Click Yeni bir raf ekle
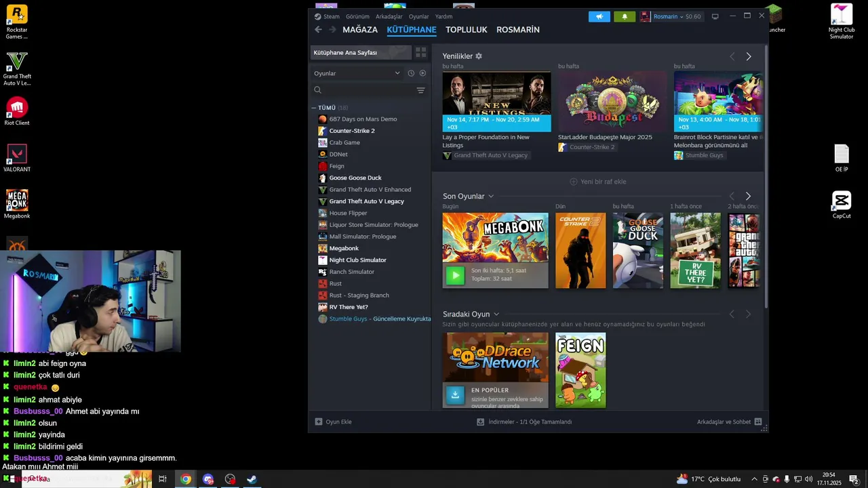 pyautogui.click(x=598, y=182)
